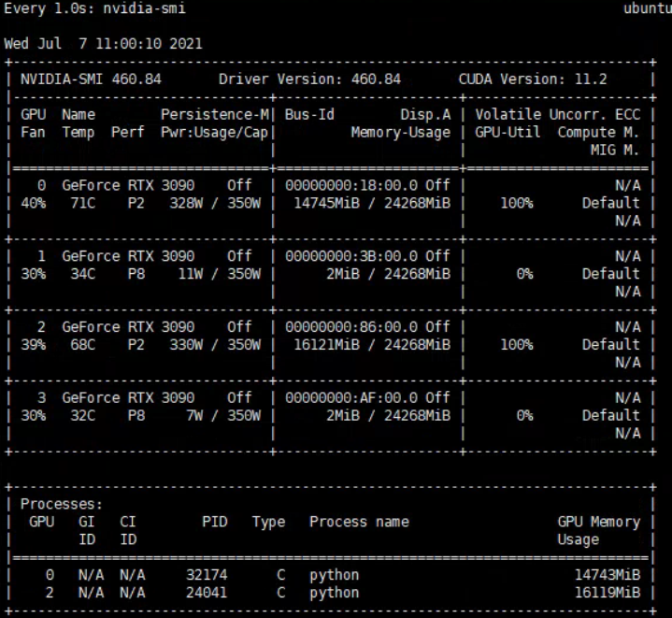Click performance state 'P2' of GPU 0
The width and height of the screenshot is (672, 618).
tap(136, 203)
